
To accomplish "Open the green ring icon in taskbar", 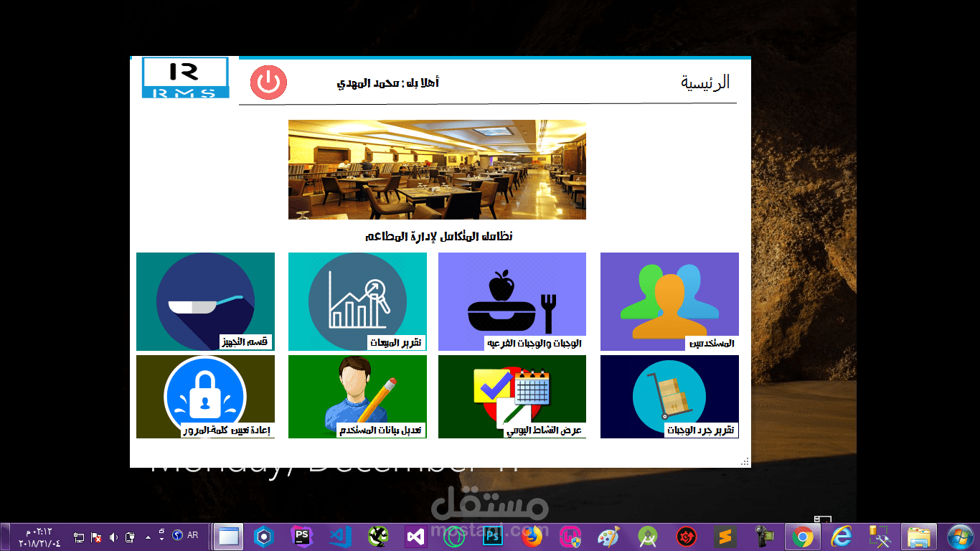I will point(454,537).
